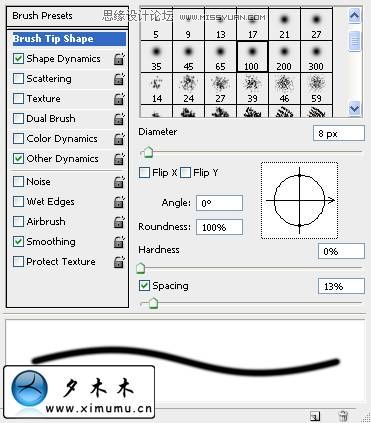Enable the Texture checkbox
This screenshot has height=423, width=371.
pos(18,99)
